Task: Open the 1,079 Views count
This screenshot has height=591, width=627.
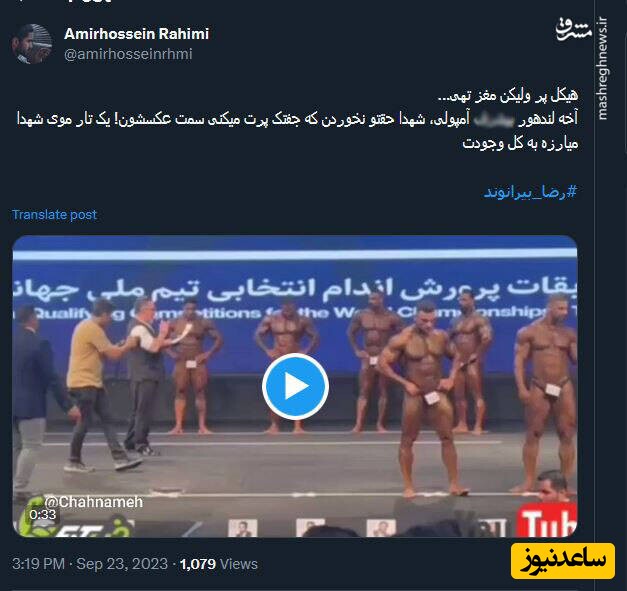Action: tap(219, 564)
